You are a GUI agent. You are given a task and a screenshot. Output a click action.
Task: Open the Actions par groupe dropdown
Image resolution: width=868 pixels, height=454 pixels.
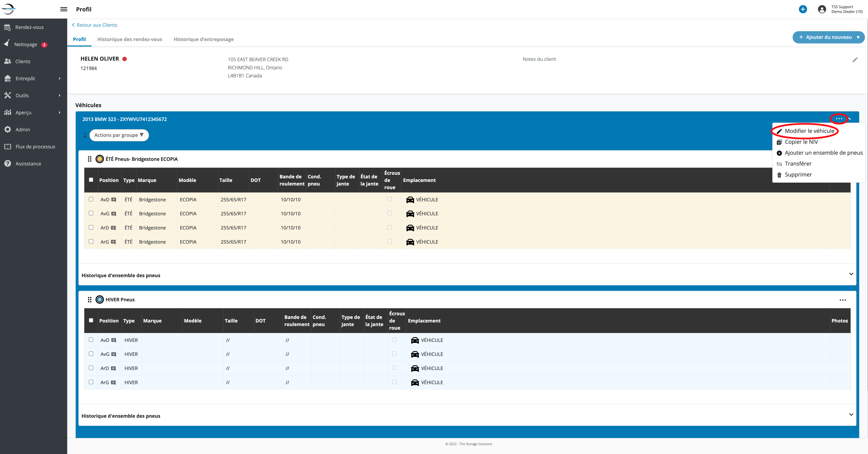[x=119, y=135]
